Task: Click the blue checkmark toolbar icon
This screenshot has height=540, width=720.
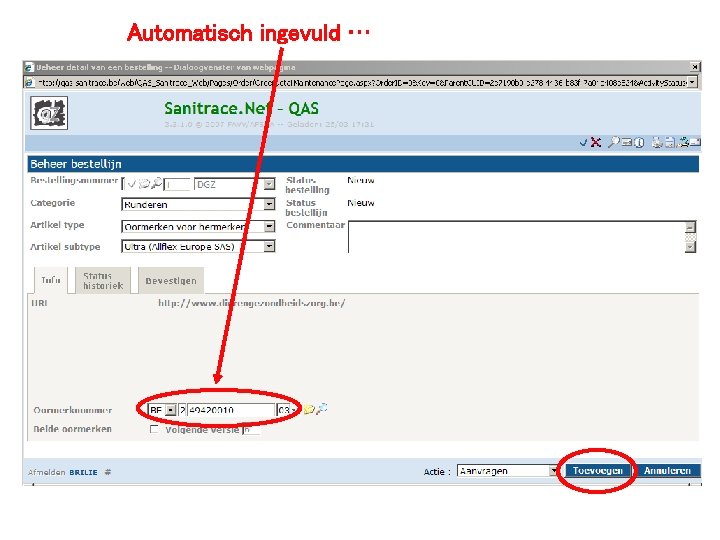Action: click(584, 143)
